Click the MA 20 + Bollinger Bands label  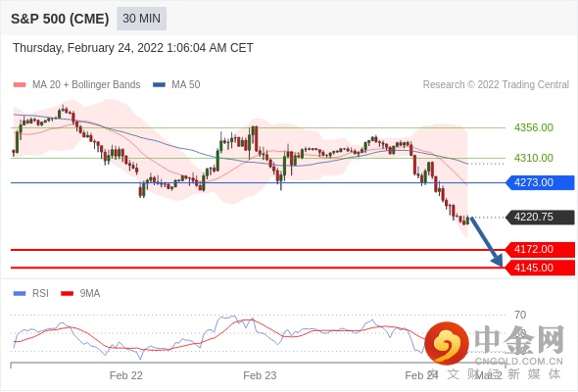point(86,85)
